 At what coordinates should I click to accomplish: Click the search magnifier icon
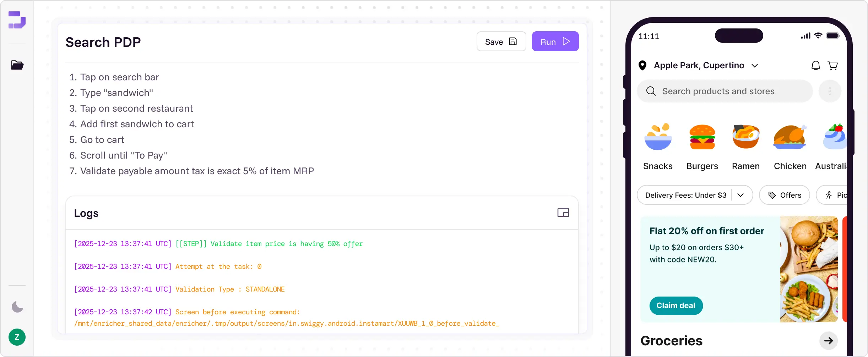[651, 91]
